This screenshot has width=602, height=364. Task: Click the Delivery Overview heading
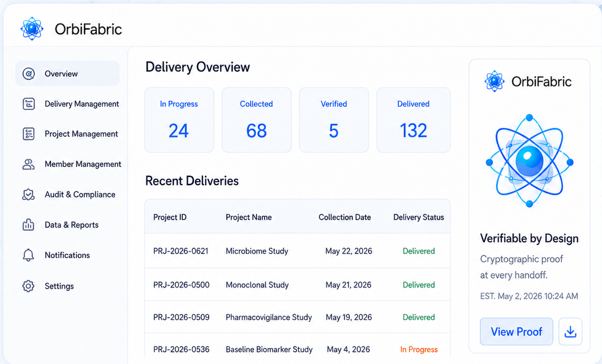click(197, 67)
